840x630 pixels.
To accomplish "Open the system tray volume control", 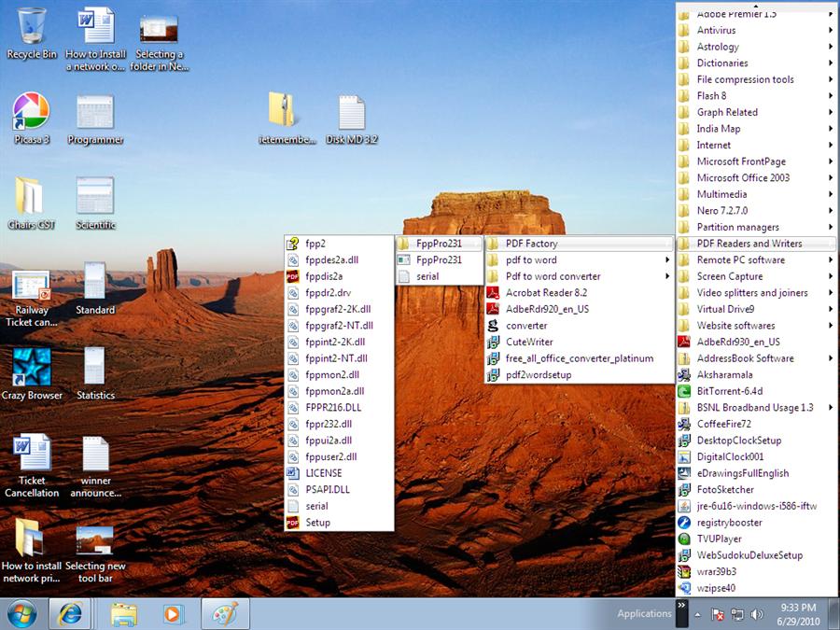I will click(x=758, y=614).
